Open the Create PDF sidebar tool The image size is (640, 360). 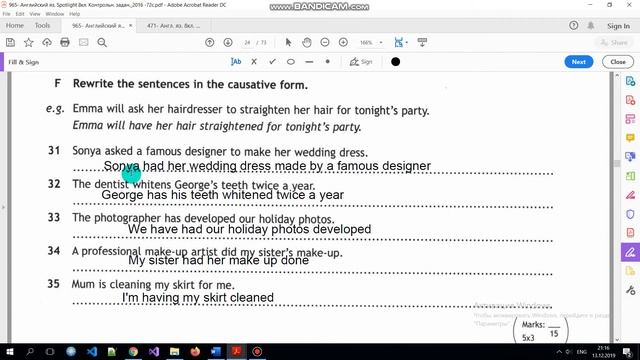coord(630,100)
